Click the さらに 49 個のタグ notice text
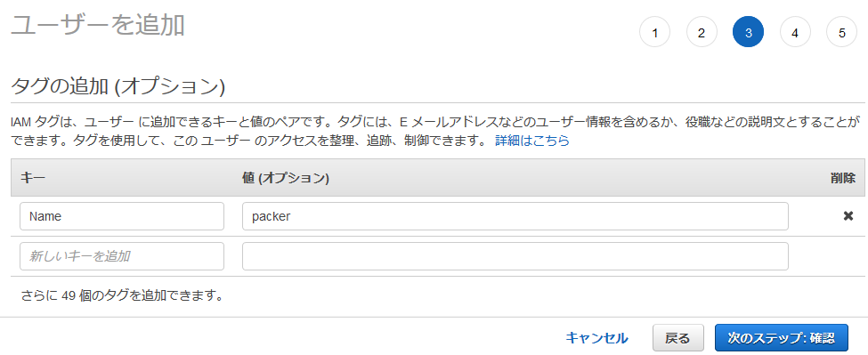 (122, 295)
